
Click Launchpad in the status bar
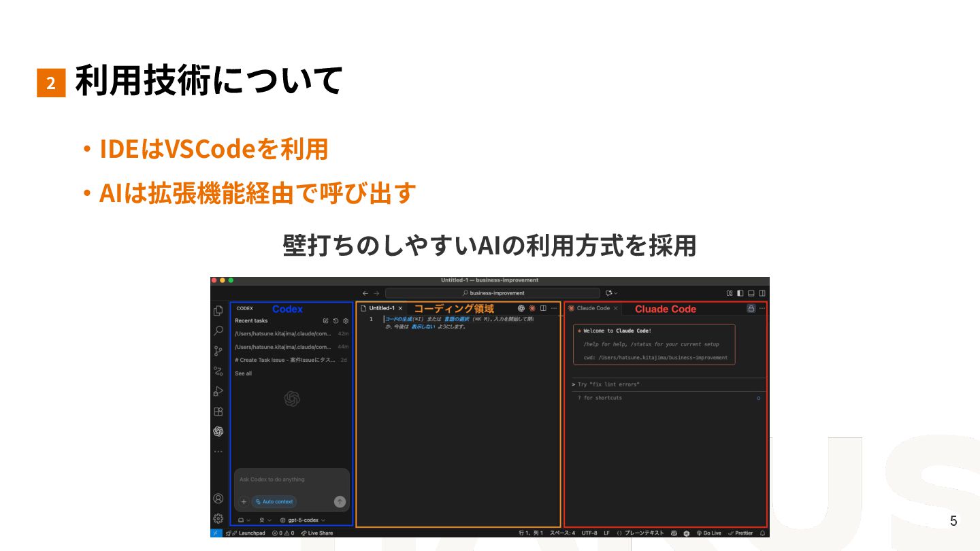click(246, 533)
